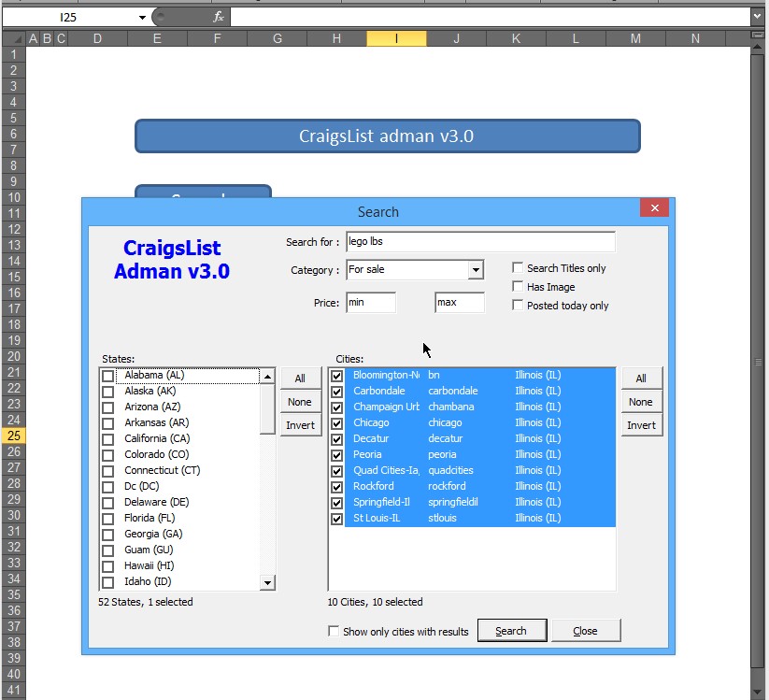
Task: Check the Florida (FL) state checkbox
Action: tap(107, 519)
